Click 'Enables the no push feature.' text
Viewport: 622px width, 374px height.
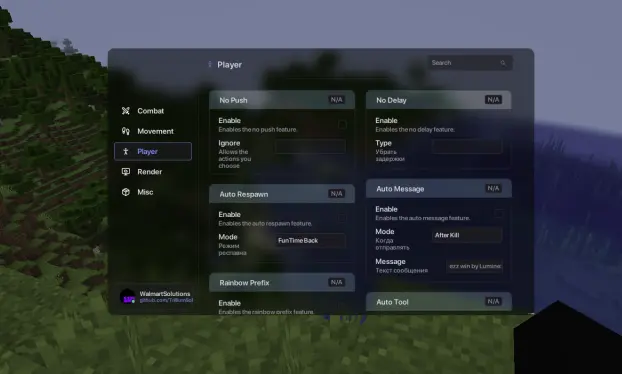pos(257,130)
